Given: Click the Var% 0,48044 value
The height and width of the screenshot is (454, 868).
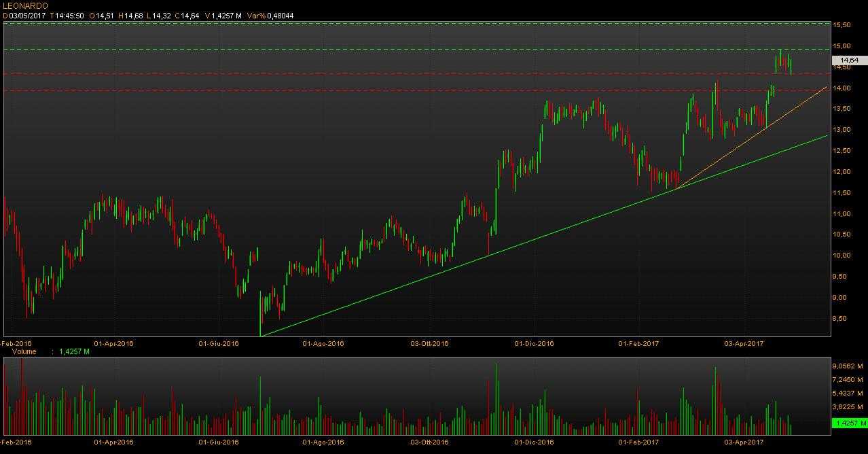Looking at the screenshot, I should pyautogui.click(x=270, y=16).
